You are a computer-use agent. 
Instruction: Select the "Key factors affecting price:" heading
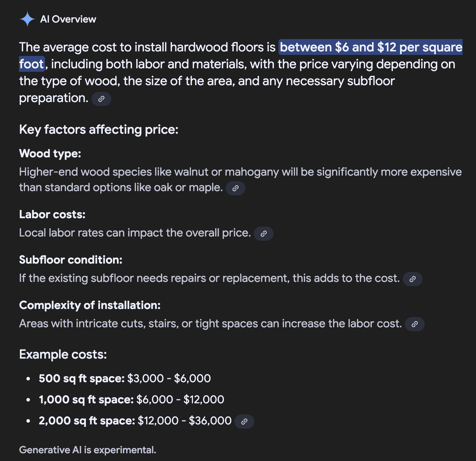[x=99, y=130]
